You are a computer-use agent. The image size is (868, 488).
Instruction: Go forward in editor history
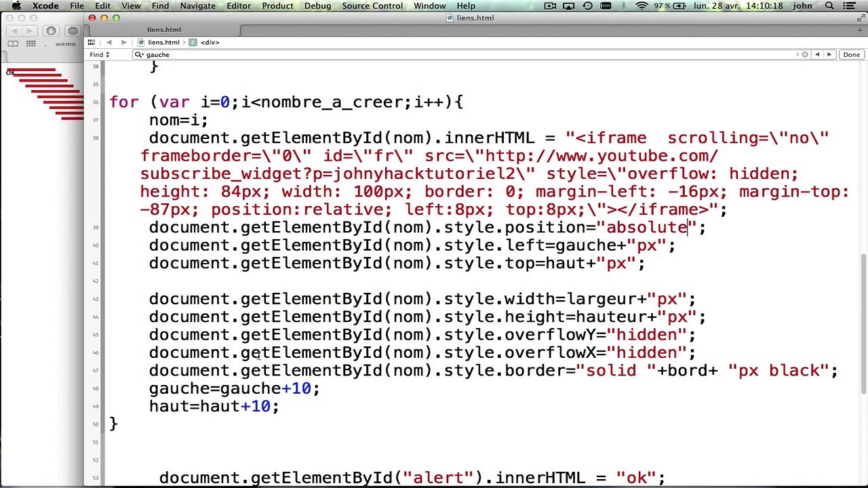point(124,42)
